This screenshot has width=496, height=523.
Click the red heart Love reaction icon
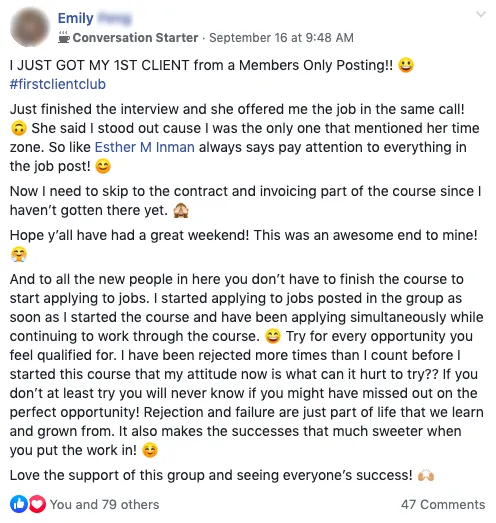point(37,504)
